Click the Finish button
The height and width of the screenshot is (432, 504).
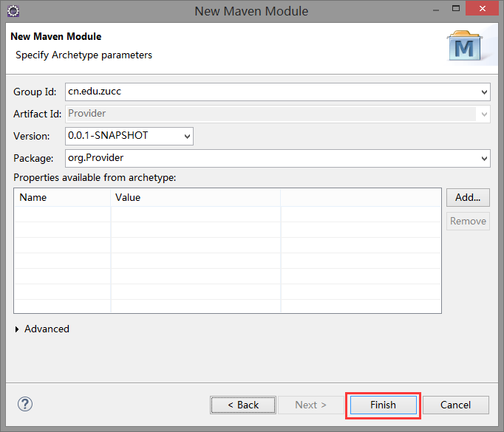(x=383, y=405)
